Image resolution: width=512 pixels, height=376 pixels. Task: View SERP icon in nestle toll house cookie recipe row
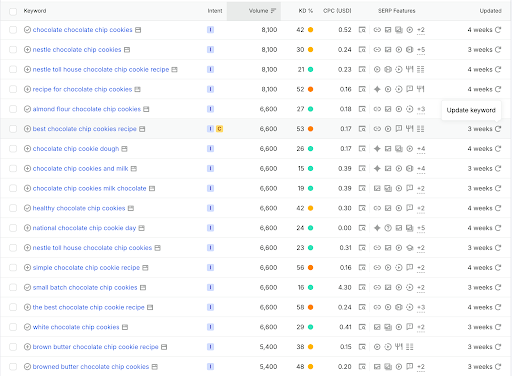[362, 70]
